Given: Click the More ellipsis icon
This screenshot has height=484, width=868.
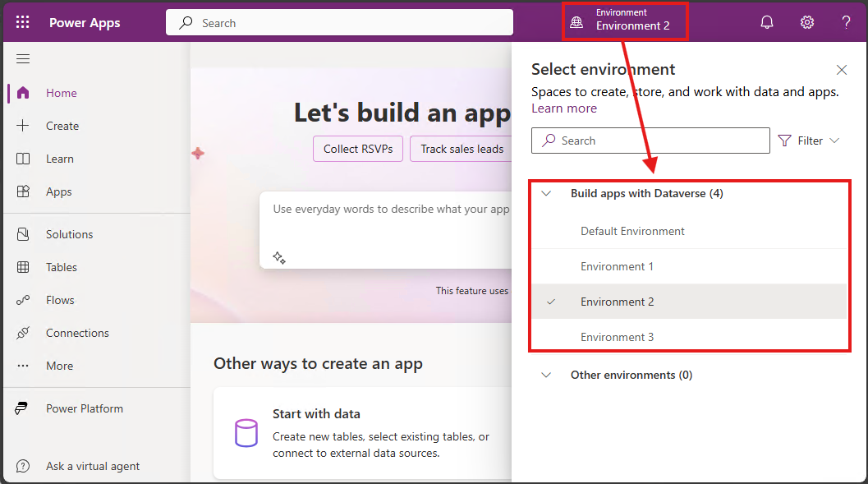Looking at the screenshot, I should (23, 366).
